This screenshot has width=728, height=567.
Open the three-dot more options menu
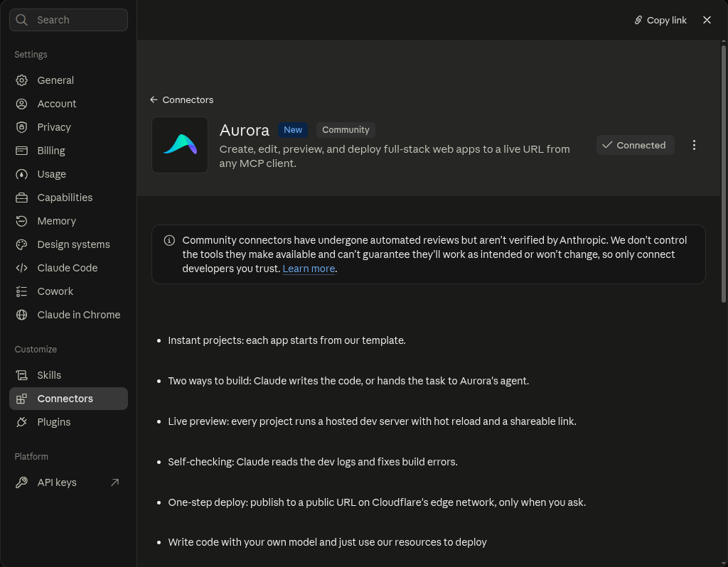pos(694,145)
